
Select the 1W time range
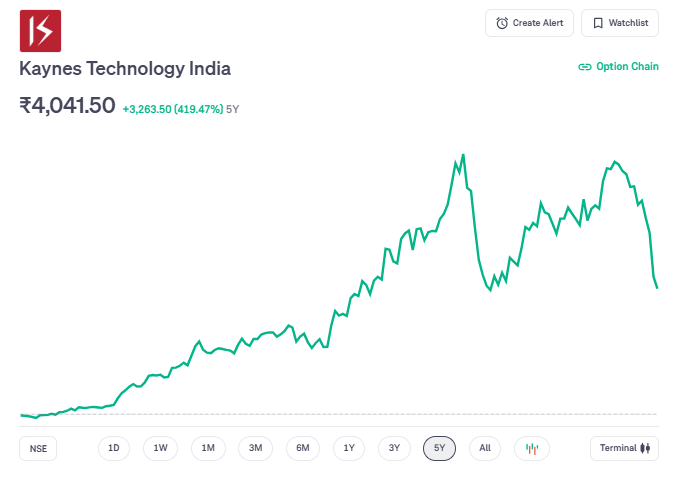point(160,448)
